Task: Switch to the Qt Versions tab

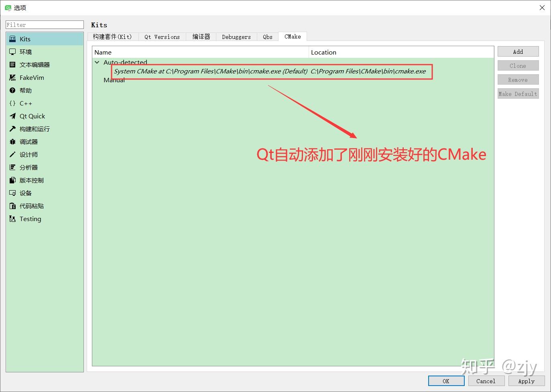Action: (162, 37)
